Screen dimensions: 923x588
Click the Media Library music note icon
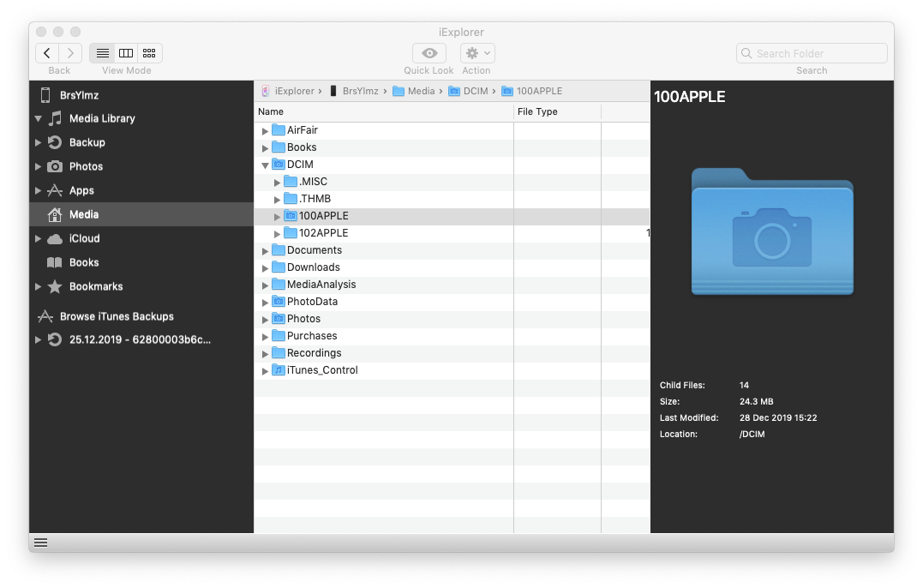(55, 118)
